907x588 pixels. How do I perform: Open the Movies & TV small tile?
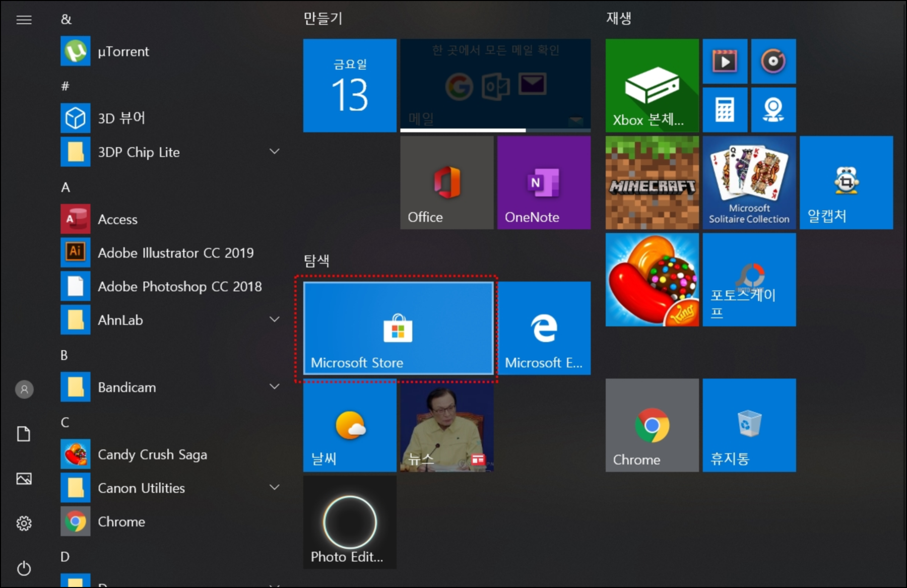click(725, 61)
